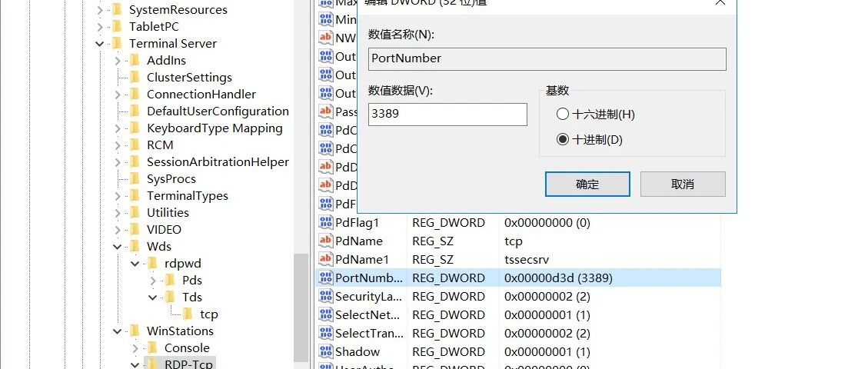
Task: Click the value data field containing 3389
Action: click(x=447, y=114)
